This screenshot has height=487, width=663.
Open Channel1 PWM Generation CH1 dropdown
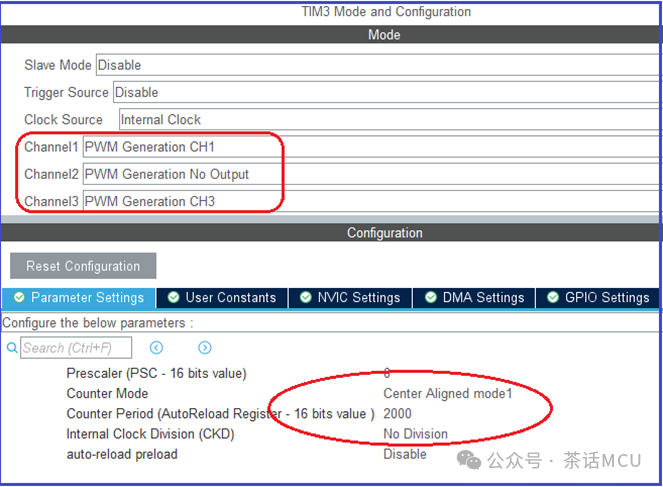click(180, 147)
